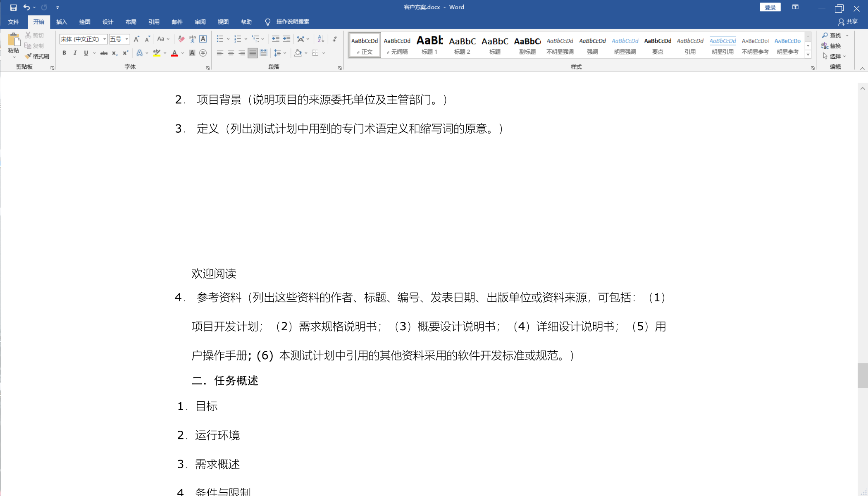This screenshot has width=868, height=496.
Task: Activate the 格式刷 format painter
Action: coord(37,56)
